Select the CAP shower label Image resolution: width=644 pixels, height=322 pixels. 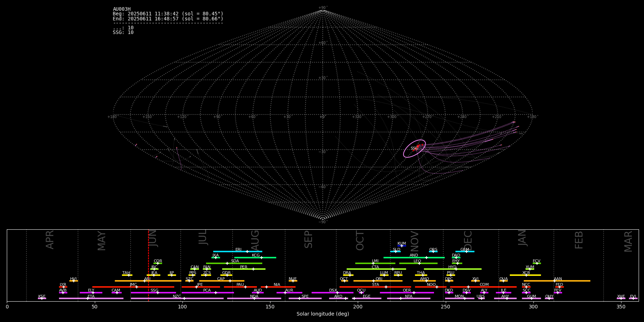(x=221, y=279)
